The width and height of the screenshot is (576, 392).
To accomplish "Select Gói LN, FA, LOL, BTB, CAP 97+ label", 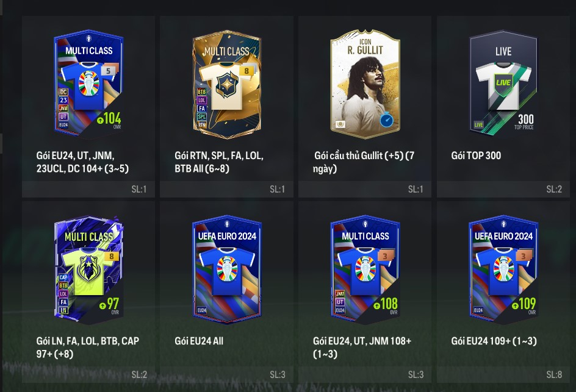I will pyautogui.click(x=87, y=347).
